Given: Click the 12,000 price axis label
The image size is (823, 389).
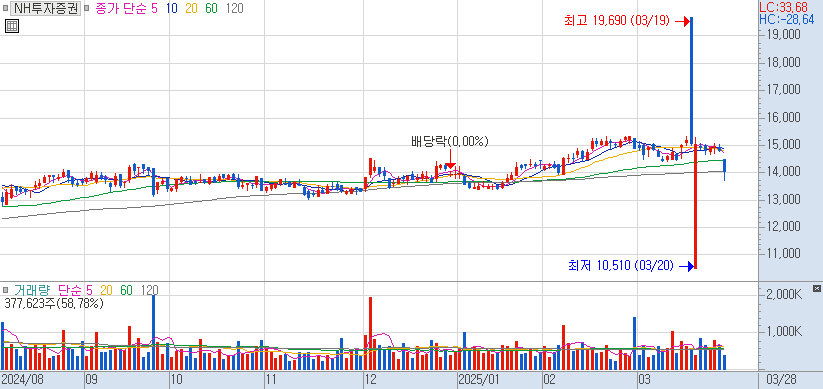Looking at the screenshot, I should coord(783,227).
